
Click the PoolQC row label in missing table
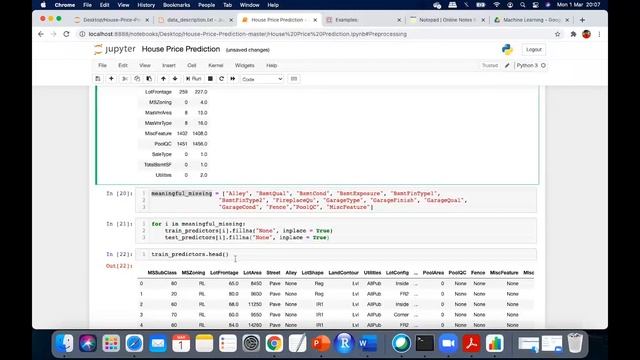163,144
